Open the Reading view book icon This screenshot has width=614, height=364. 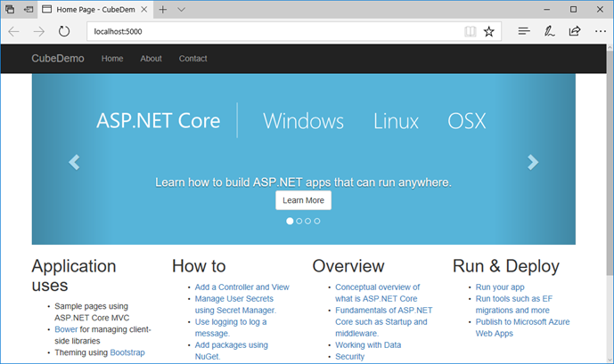click(470, 31)
